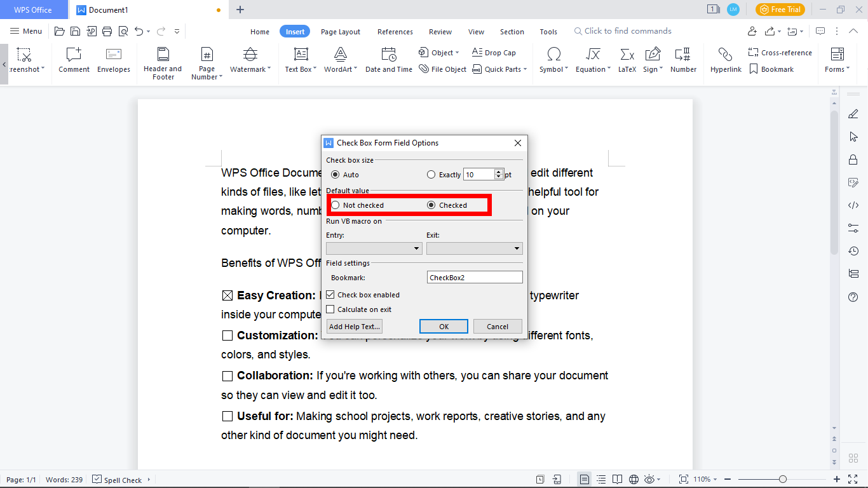Open the LaTeX equation tool

coord(627,62)
